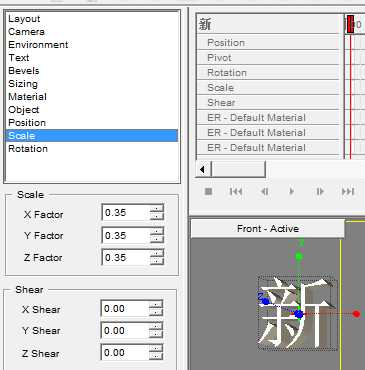
Task: Click the Front - Active viewport title
Action: [x=268, y=229]
